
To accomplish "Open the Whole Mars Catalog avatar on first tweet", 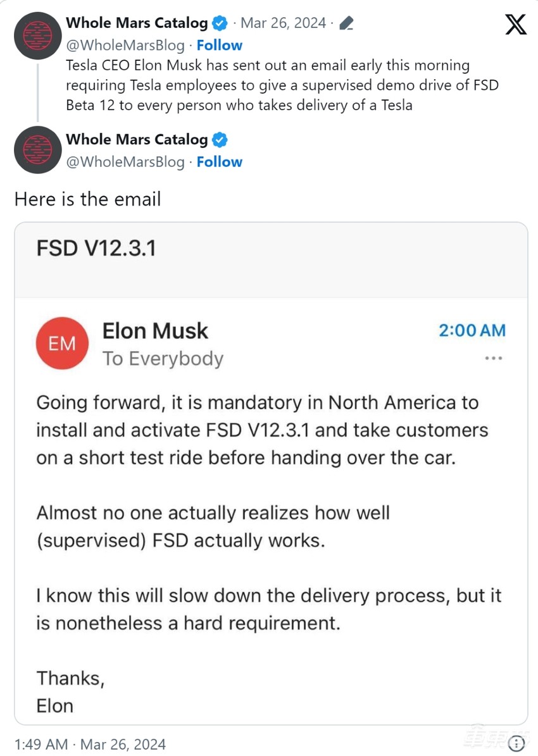I will pos(38,35).
